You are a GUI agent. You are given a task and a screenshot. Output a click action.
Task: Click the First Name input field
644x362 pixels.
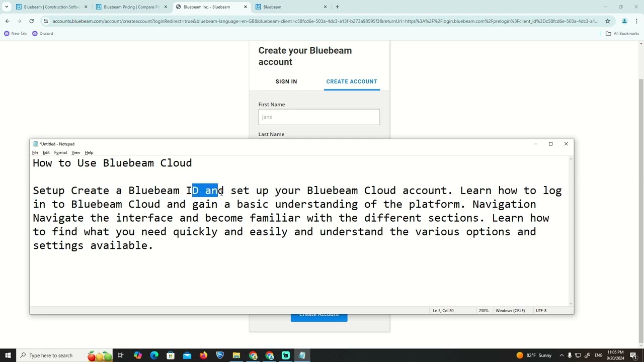pyautogui.click(x=319, y=117)
